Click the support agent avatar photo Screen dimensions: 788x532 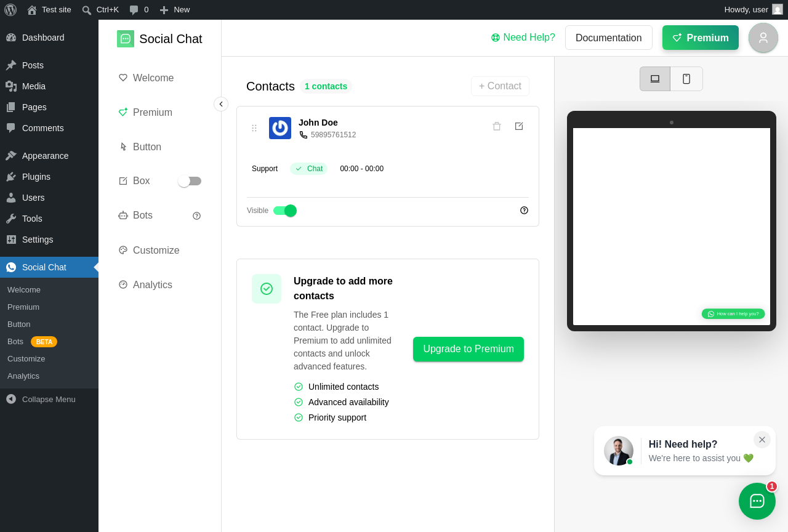[619, 451]
